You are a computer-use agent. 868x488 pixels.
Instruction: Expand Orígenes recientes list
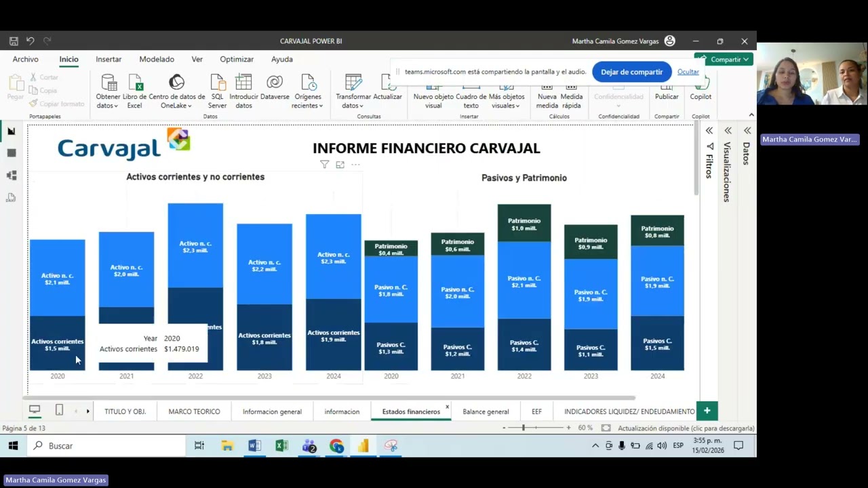point(308,91)
